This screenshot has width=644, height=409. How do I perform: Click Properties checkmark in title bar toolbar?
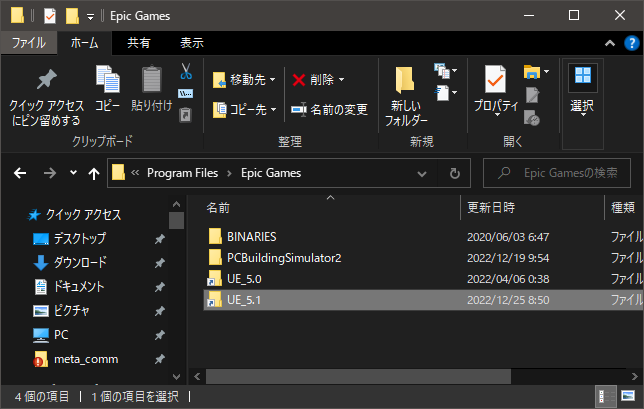(x=50, y=16)
